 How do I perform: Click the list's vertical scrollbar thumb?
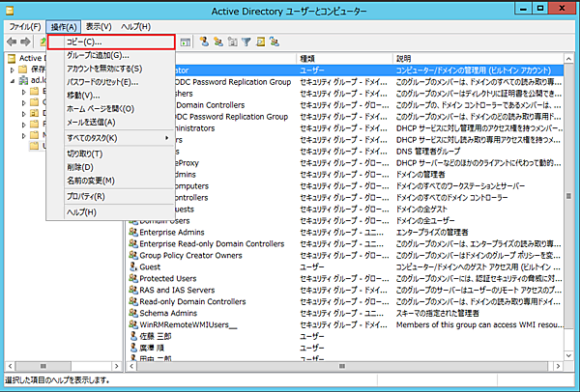(568, 196)
